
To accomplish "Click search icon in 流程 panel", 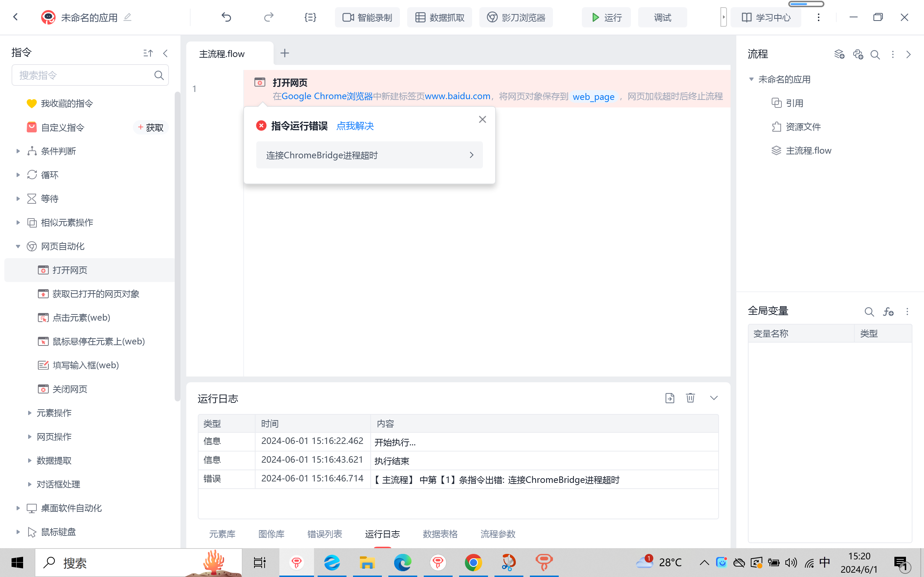I will click(x=875, y=54).
